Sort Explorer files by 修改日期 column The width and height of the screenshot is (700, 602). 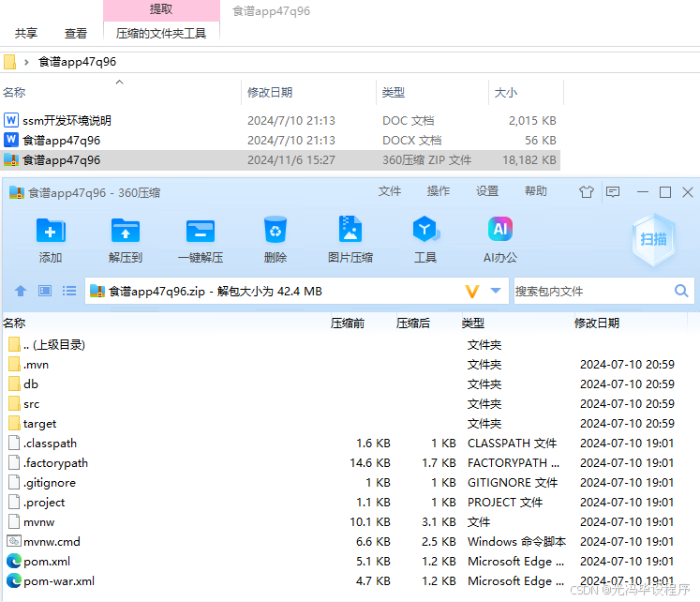pyautogui.click(x=270, y=93)
